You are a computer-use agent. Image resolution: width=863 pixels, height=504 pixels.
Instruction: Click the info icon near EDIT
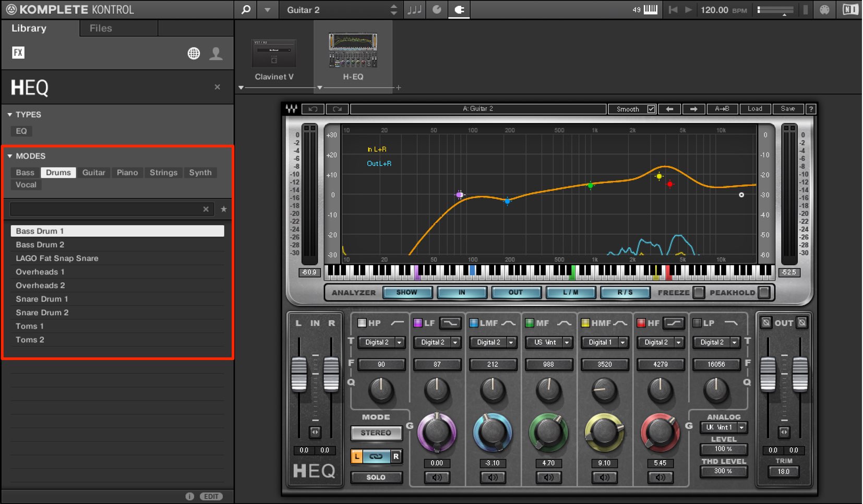click(x=190, y=496)
